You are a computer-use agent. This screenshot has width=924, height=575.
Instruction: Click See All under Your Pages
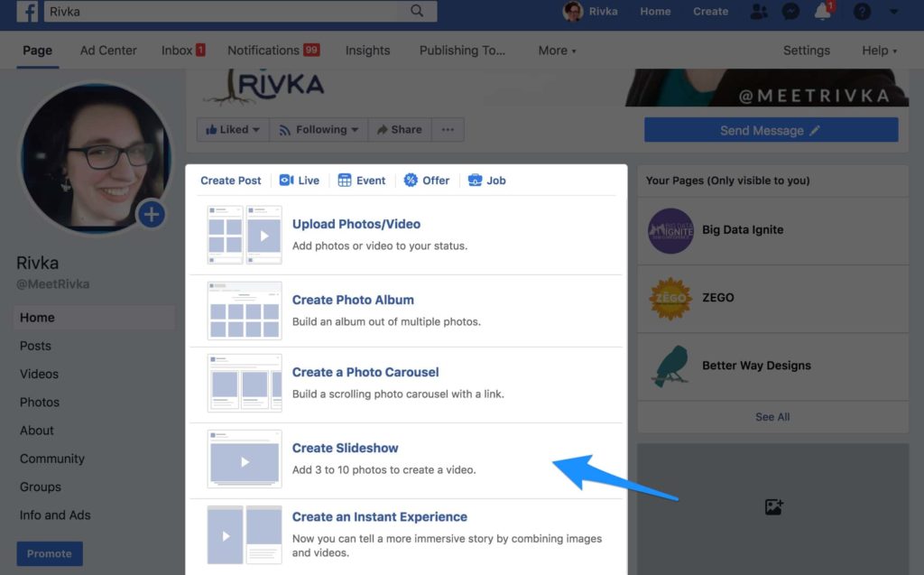772,417
